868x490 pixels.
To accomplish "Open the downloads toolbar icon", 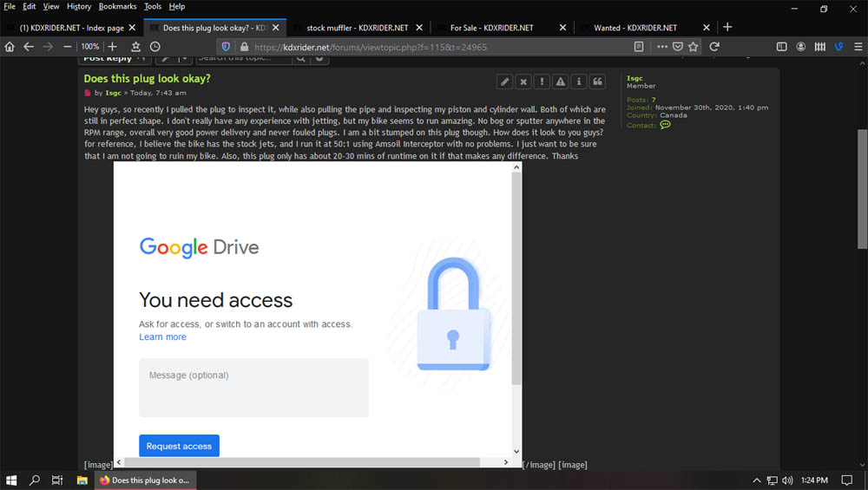I will [135, 47].
